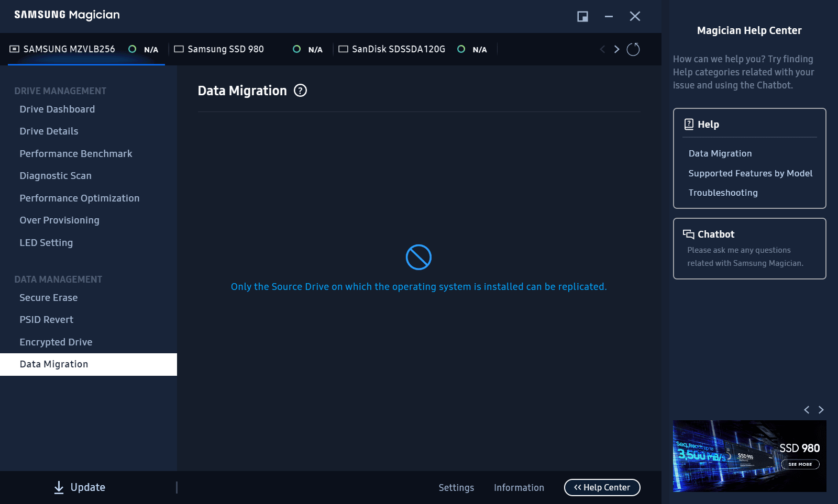
Task: Open Performance Benchmark in sidebar
Action: point(76,154)
